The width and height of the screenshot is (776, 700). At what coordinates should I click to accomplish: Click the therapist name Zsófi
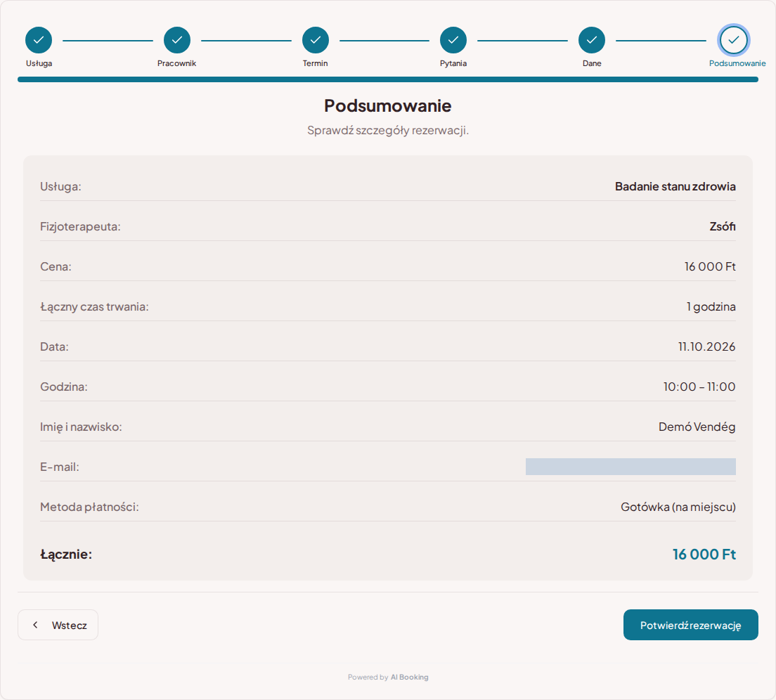[723, 226]
